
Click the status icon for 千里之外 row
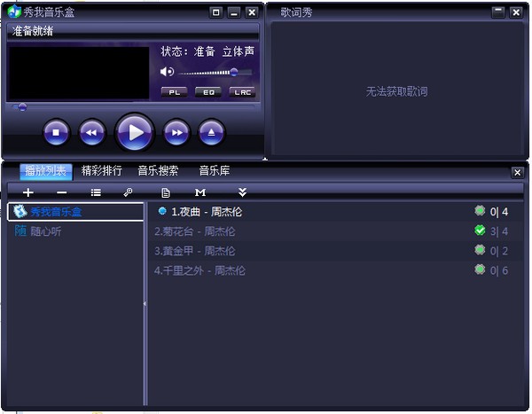tap(480, 269)
